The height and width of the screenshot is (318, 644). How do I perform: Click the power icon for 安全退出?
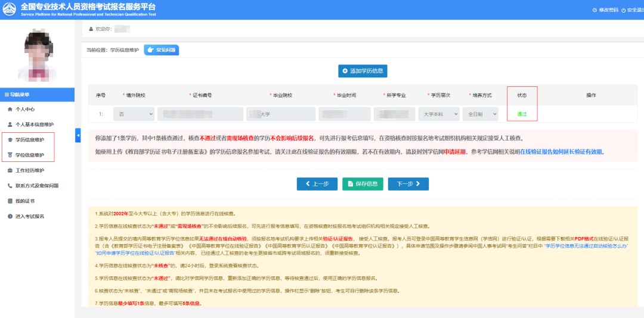623,10
